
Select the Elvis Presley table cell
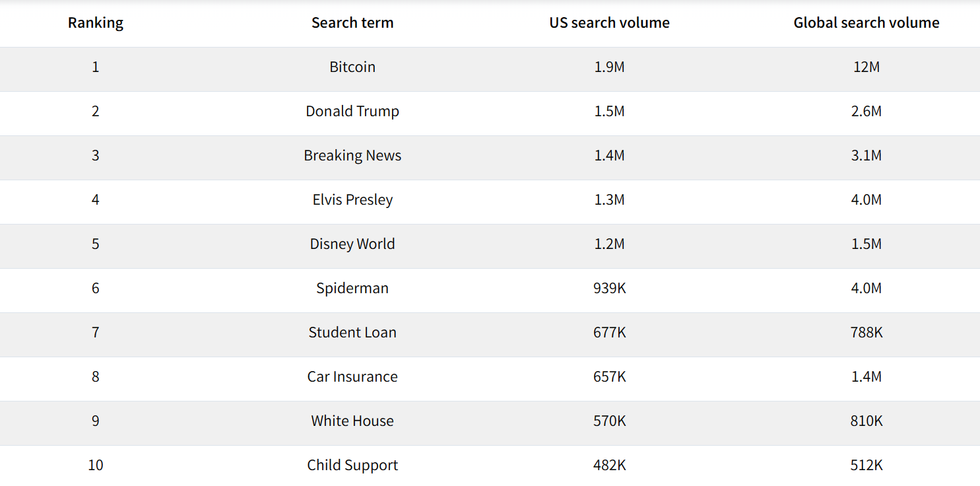click(x=352, y=199)
